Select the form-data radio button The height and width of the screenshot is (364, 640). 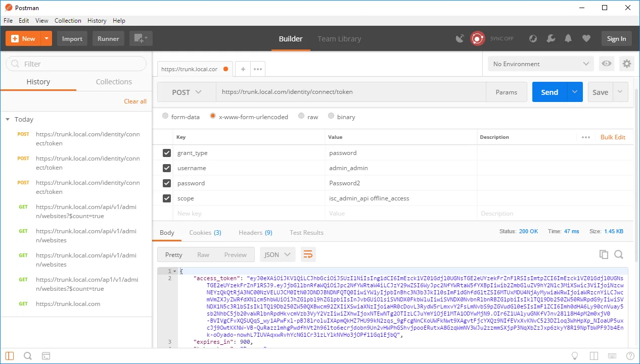pos(165,116)
